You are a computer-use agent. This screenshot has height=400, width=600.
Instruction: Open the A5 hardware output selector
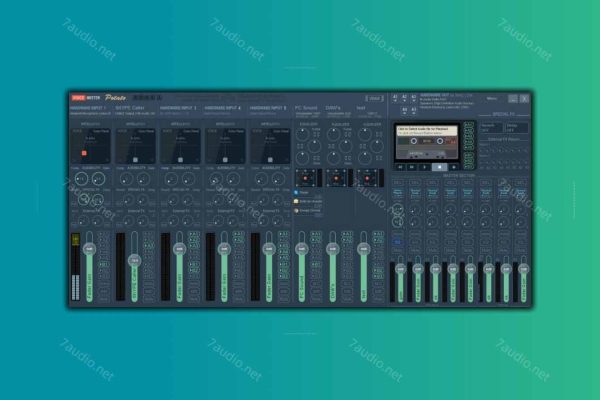[414, 111]
